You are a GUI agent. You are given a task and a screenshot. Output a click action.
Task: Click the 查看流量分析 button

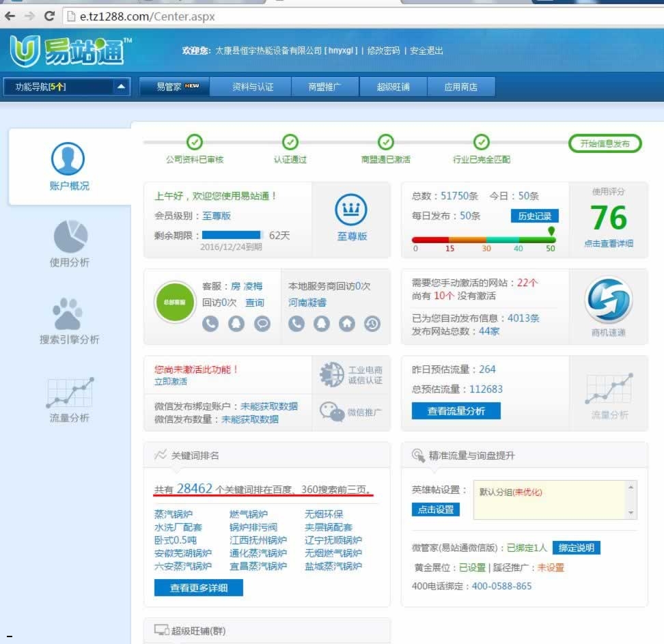(456, 411)
